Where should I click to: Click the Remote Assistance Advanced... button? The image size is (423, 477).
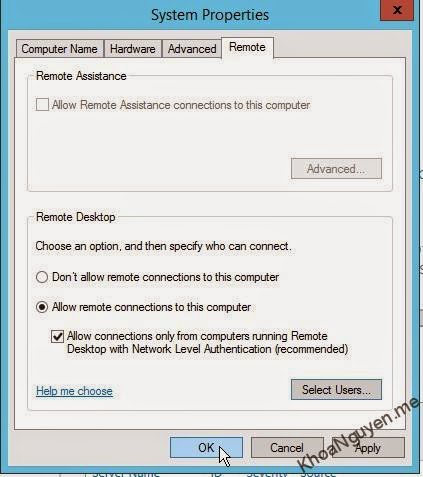[336, 169]
